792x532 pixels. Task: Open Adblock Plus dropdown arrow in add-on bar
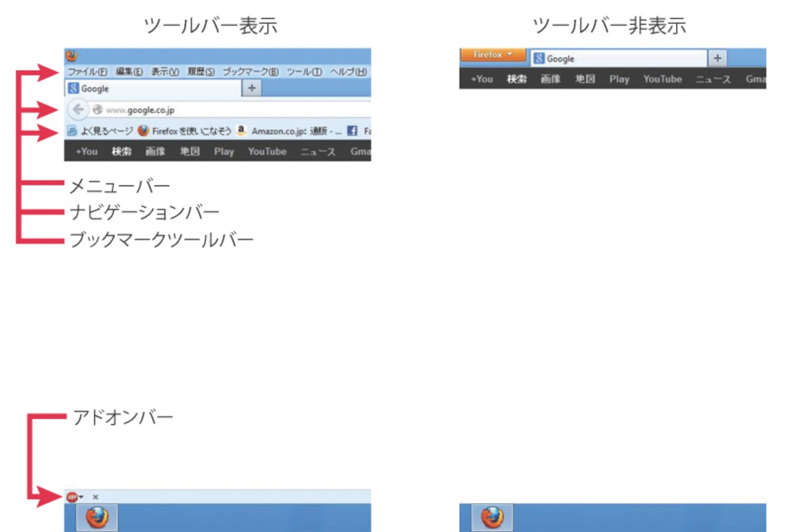click(81, 497)
